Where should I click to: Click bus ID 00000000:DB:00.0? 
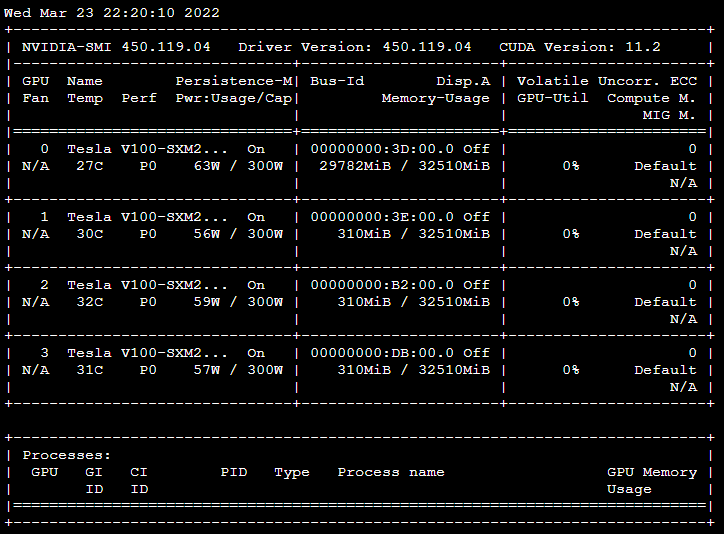[382, 353]
